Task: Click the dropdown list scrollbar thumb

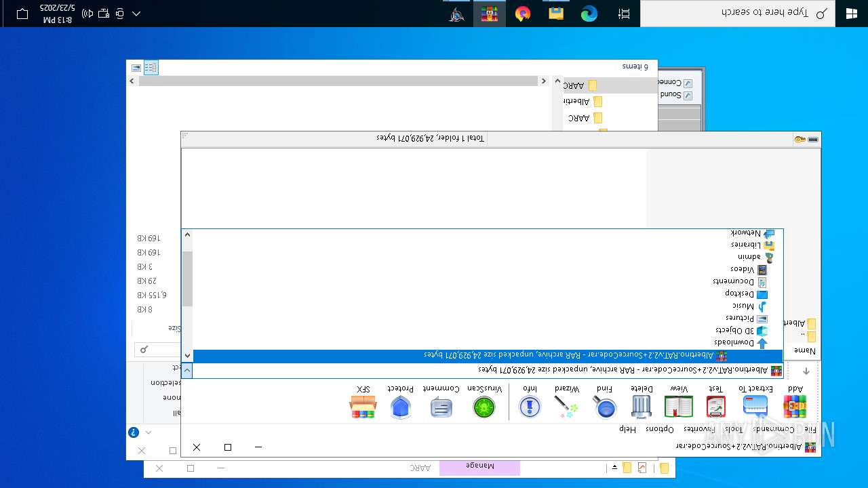Action: 187,279
